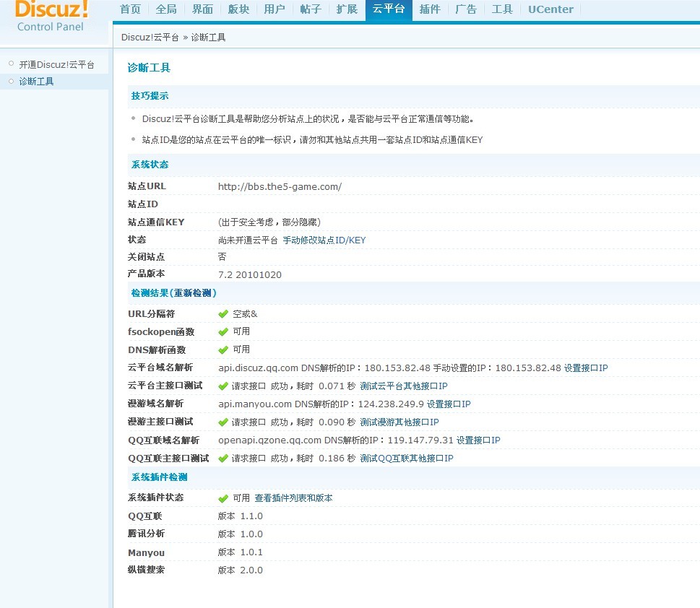Click the site URL http://bbs.the5-game.com/

[280, 186]
